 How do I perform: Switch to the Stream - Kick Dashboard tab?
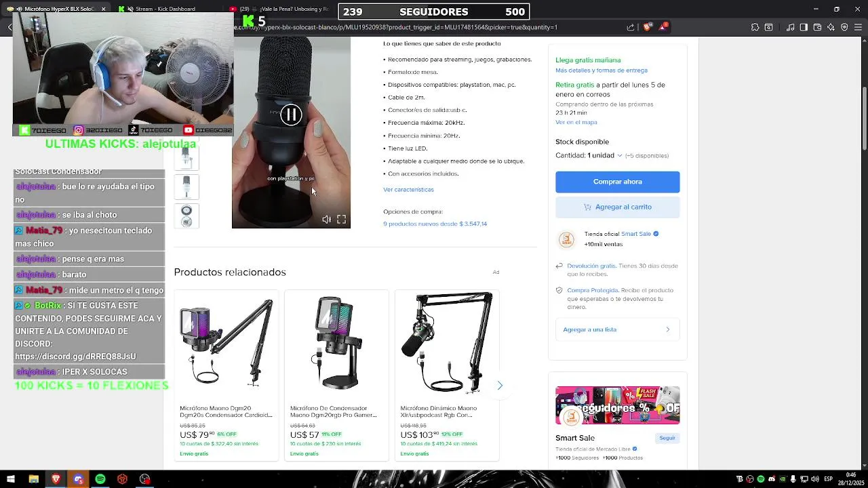point(165,9)
